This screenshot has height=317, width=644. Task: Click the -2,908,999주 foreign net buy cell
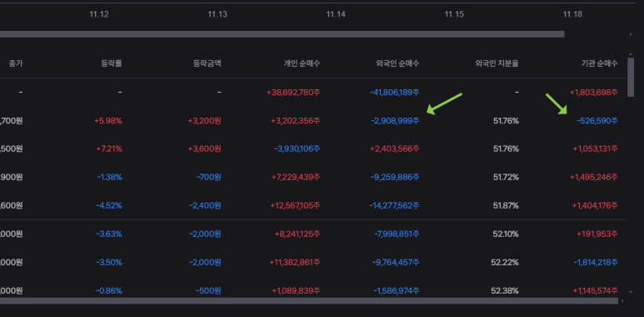(395, 121)
